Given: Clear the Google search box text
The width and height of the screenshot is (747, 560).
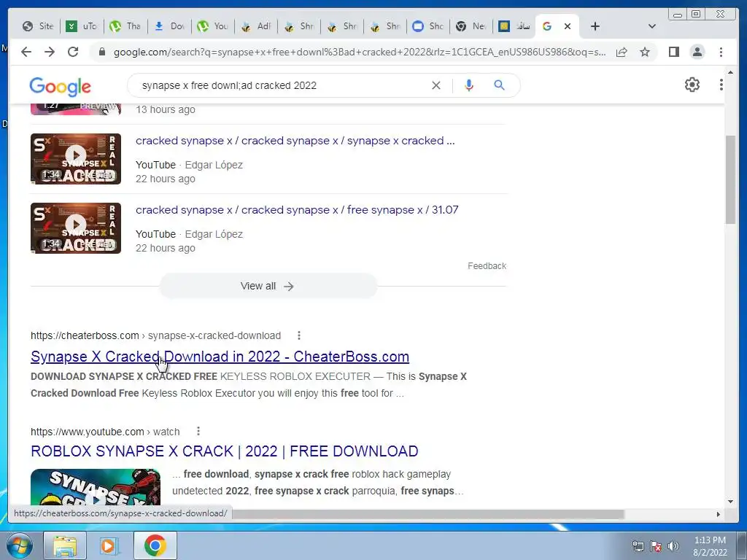Looking at the screenshot, I should (x=436, y=85).
